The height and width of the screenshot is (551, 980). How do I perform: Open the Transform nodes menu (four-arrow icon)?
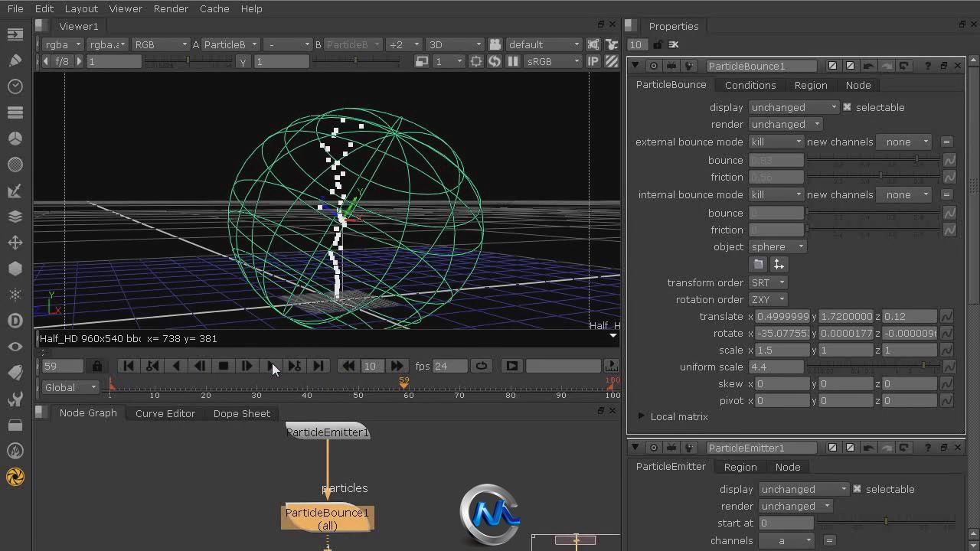15,243
